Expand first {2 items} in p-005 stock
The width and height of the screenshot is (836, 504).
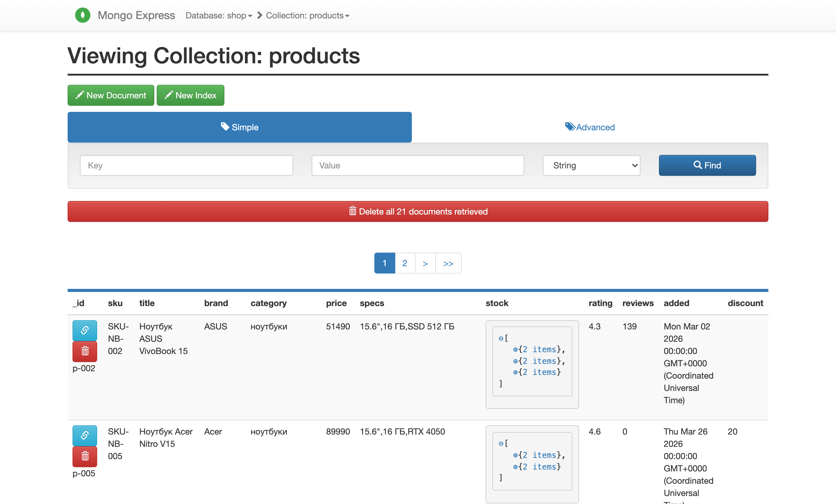point(515,455)
